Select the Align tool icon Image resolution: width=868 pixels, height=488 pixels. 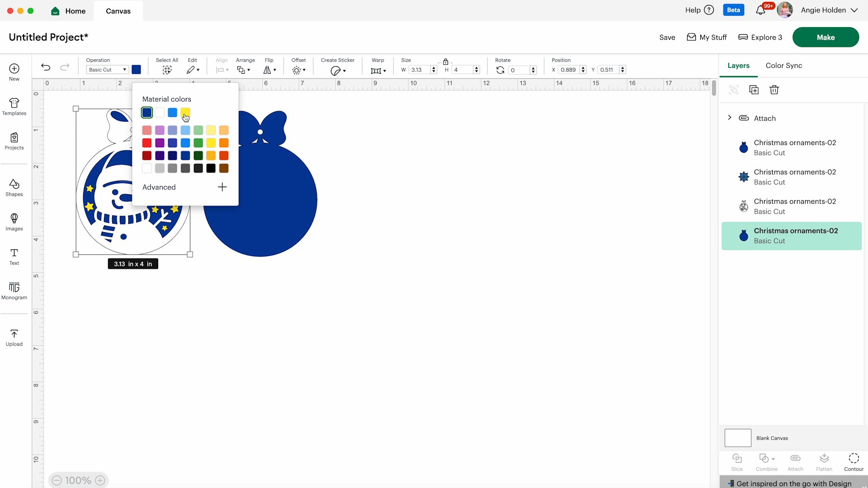(x=221, y=70)
